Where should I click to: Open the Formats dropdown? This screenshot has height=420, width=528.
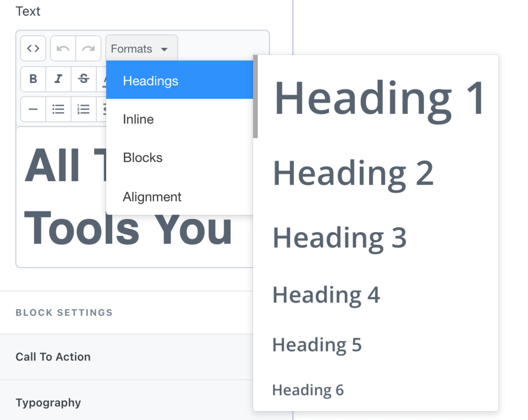coord(141,48)
